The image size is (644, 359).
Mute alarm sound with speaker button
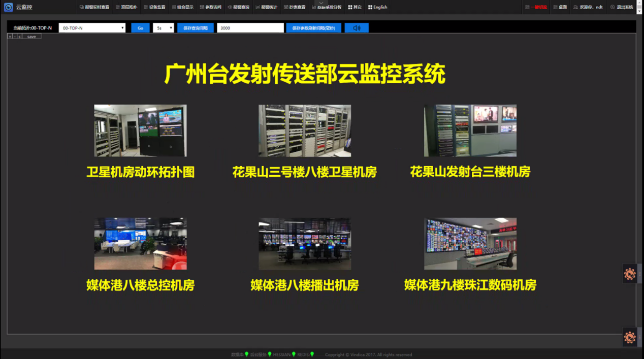point(357,28)
